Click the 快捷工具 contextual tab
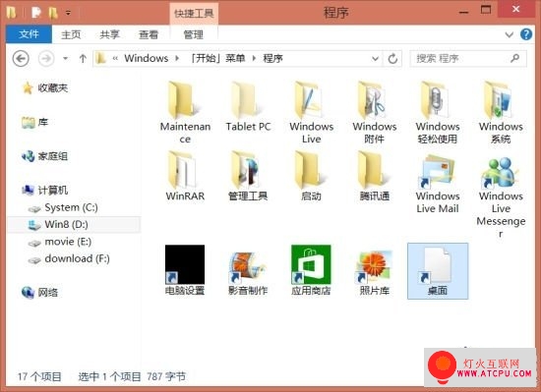Viewport: 541px width, 392px height. [x=194, y=14]
